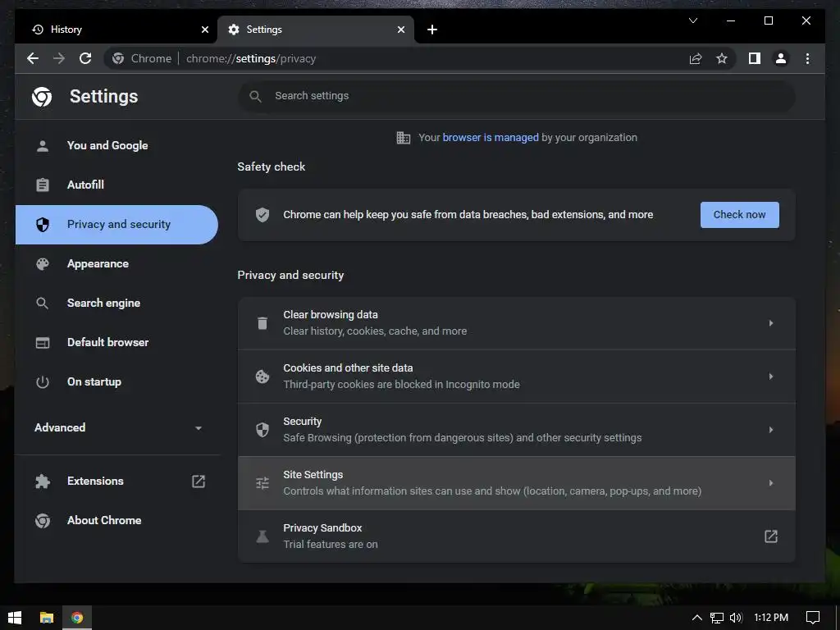Open File Explorer from taskbar

point(47,618)
